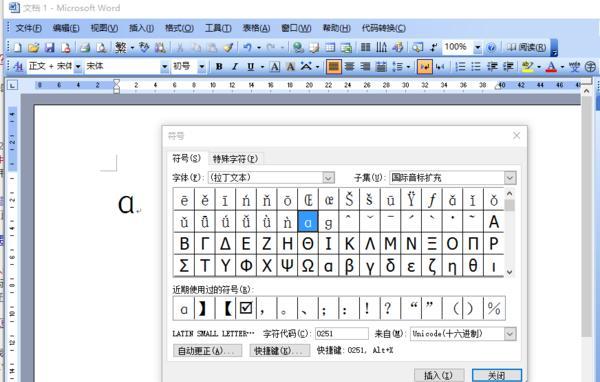Insert a hyperlink via the globe icon
This screenshot has width=600, height=382.
click(x=298, y=47)
